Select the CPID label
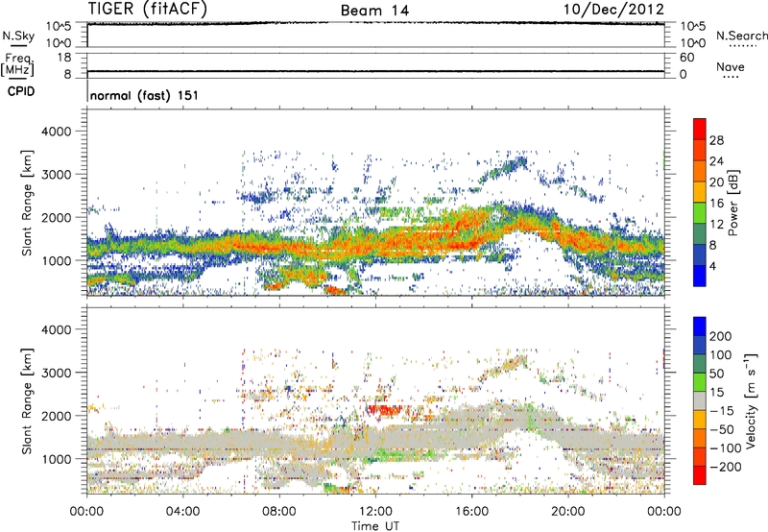Viewport: 768px width, 532px height. [x=21, y=91]
